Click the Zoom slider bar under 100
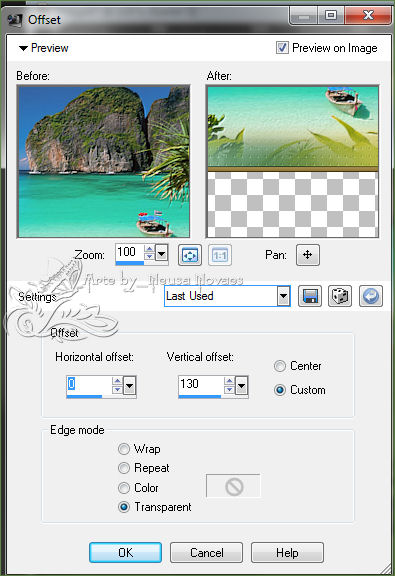Screen dimensions: 395x576 pos(130,263)
